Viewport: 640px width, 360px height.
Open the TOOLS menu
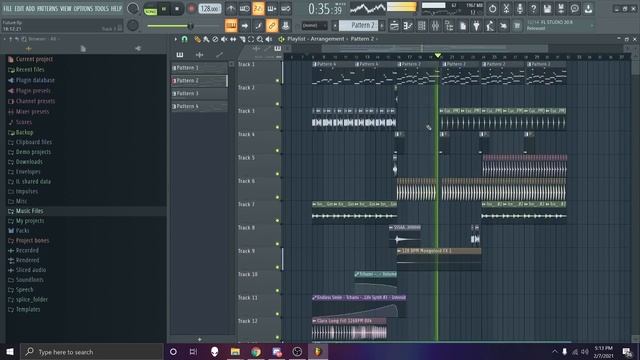(x=102, y=9)
